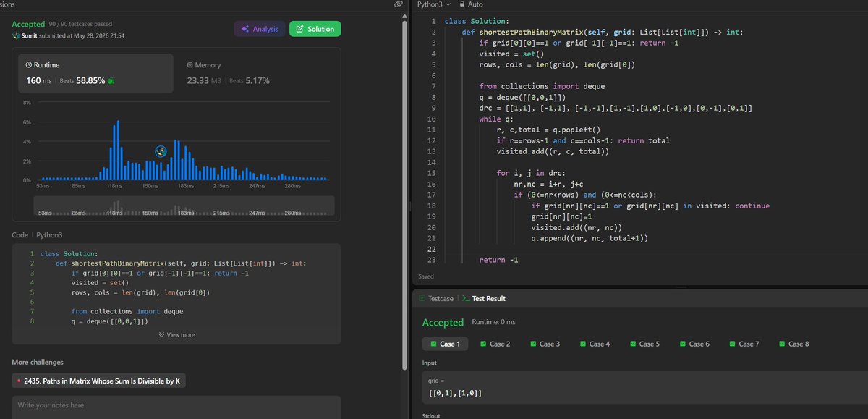Select Case 1 result
The image size is (868, 419).
[445, 344]
